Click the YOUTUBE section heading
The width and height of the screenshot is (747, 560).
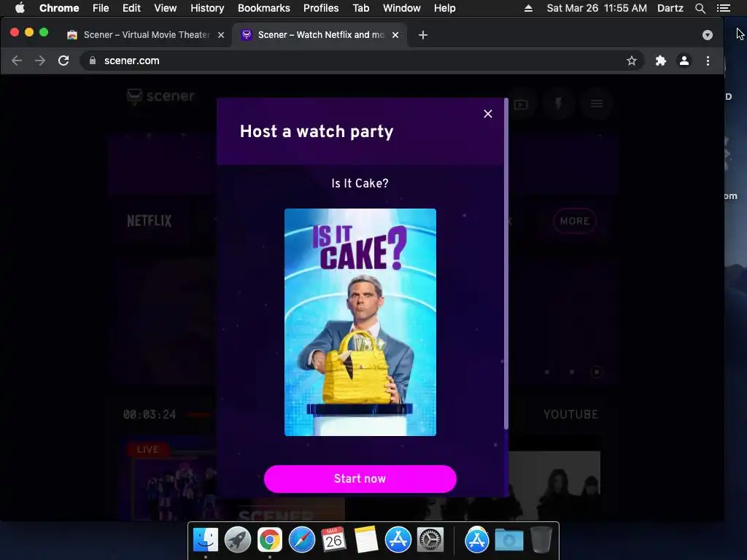click(x=570, y=414)
